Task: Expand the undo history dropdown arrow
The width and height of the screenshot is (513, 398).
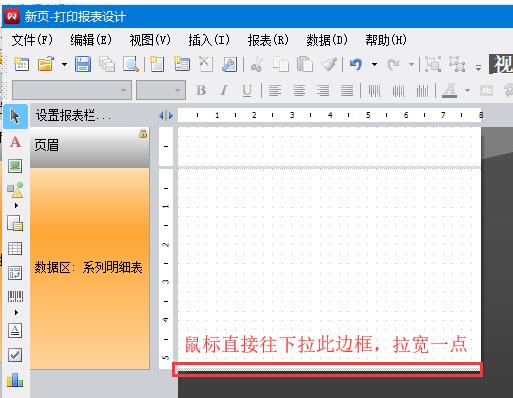Action: click(375, 64)
